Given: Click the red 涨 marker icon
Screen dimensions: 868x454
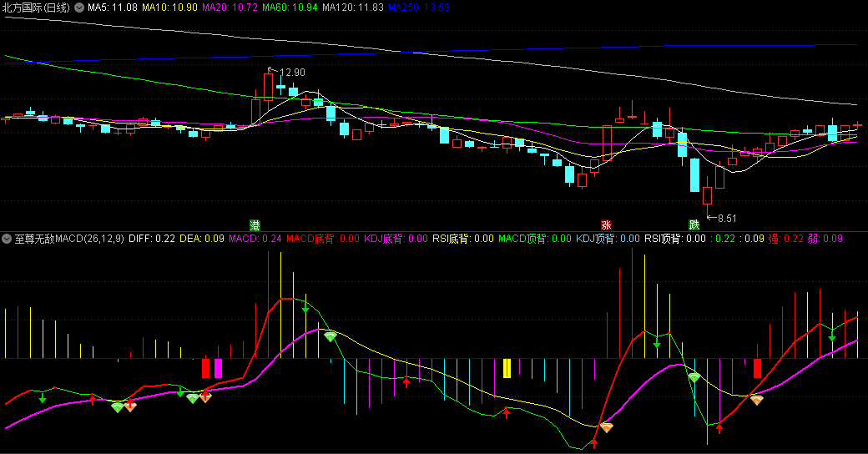Looking at the screenshot, I should point(606,224).
